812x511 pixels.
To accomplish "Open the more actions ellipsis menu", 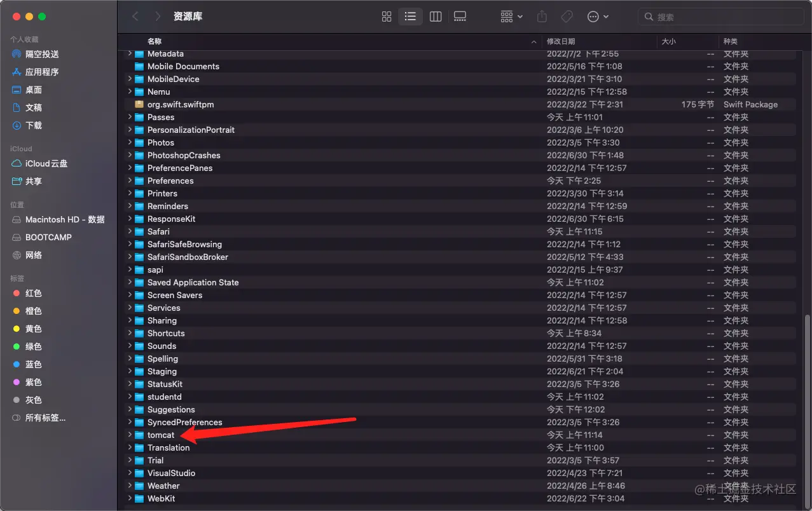I will [x=598, y=17].
